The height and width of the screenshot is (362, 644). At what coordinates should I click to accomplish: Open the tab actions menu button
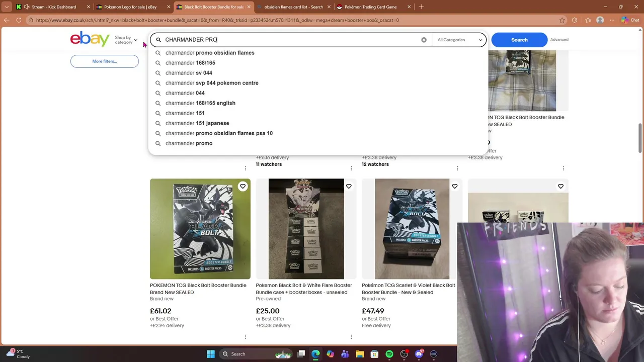coord(7,7)
